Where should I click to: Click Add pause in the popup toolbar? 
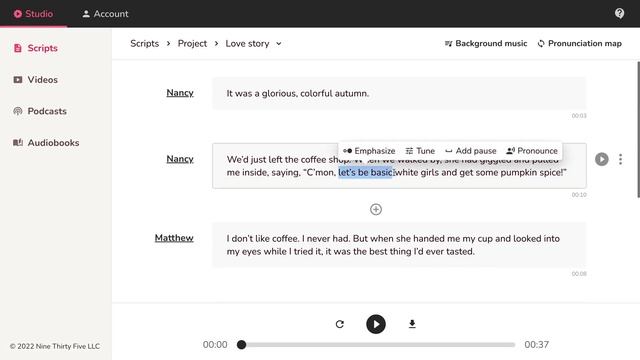[x=471, y=151]
